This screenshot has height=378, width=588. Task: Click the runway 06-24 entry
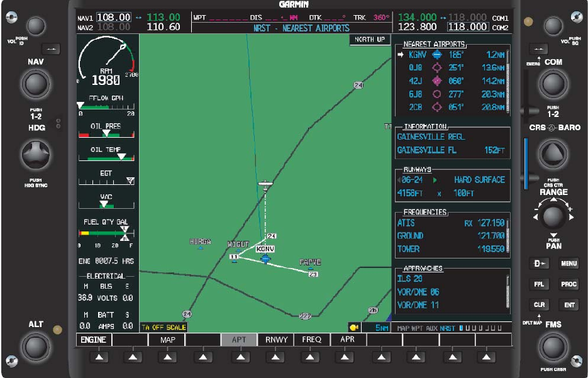(412, 180)
